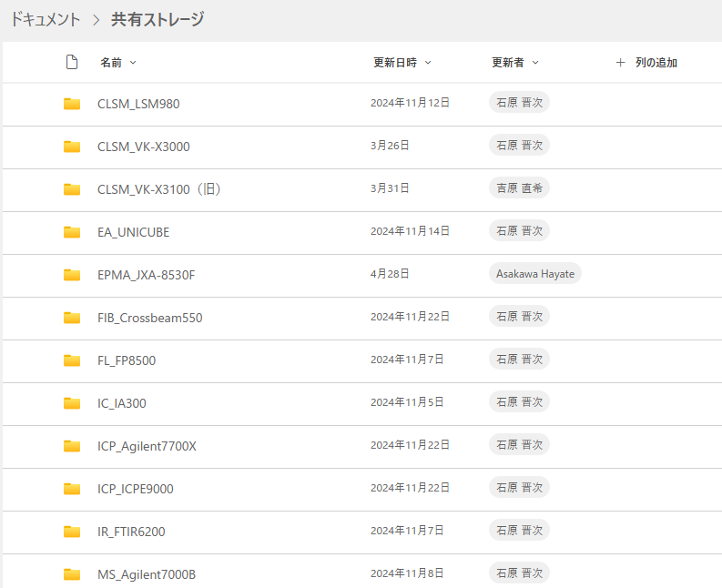Click 石原 晋次 chip in IC_IA300 row
The width and height of the screenshot is (722, 588).
519,402
